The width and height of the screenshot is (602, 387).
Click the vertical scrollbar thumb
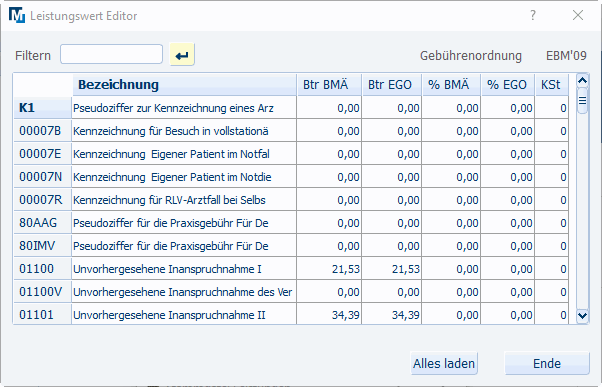point(582,101)
